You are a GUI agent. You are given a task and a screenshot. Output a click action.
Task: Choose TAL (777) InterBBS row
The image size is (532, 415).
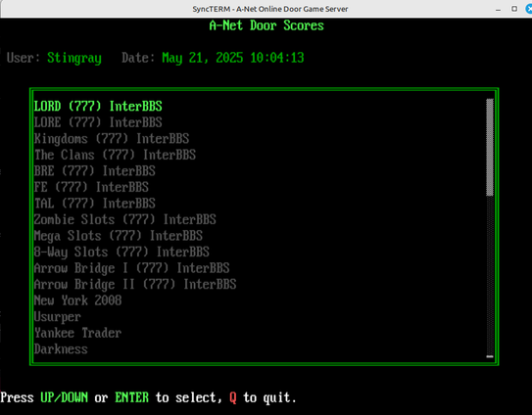[x=95, y=204]
